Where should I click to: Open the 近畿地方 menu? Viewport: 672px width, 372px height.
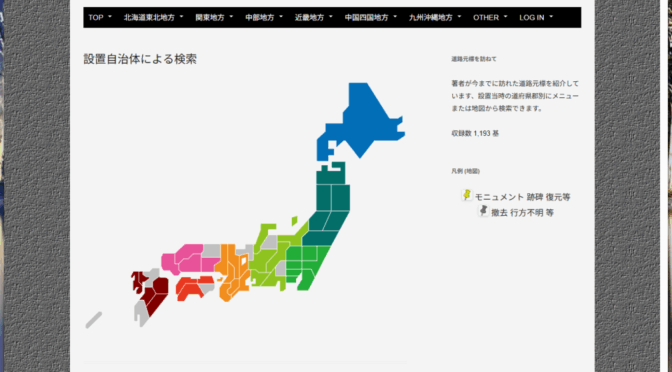point(314,18)
